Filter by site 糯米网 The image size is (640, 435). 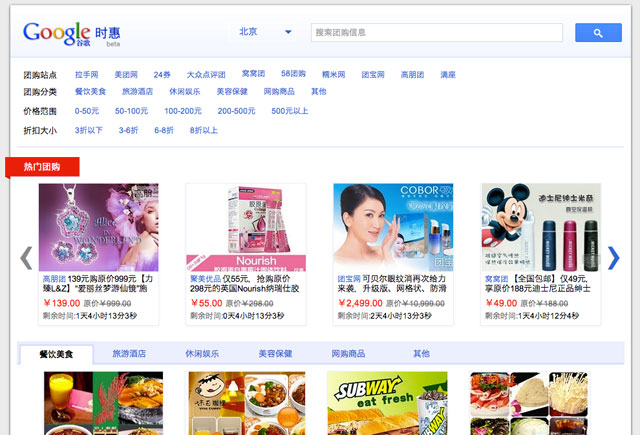(333, 74)
